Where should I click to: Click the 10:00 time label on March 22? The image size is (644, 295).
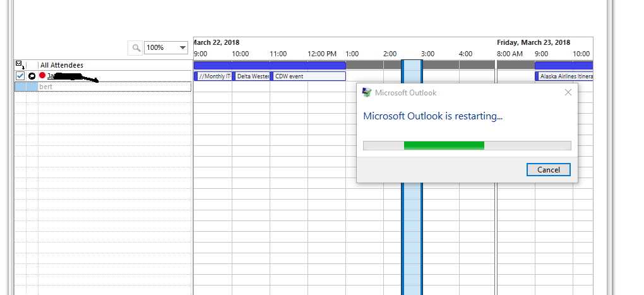pyautogui.click(x=240, y=54)
